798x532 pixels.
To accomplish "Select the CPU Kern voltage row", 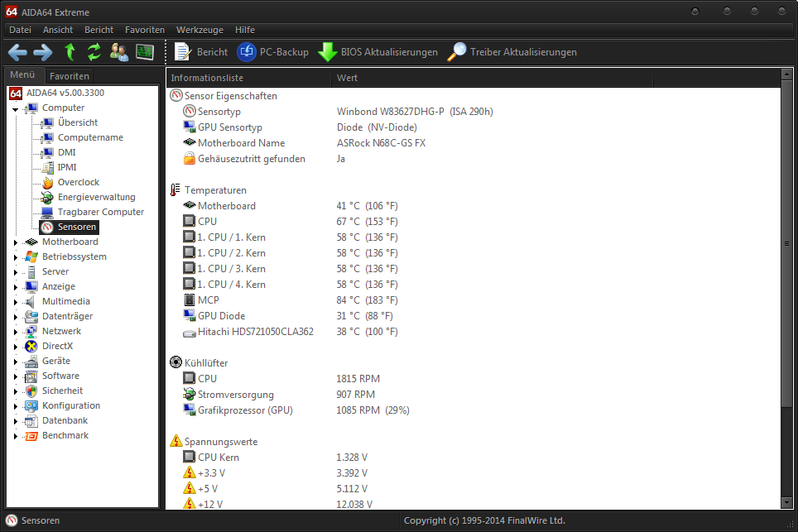I will (x=474, y=458).
